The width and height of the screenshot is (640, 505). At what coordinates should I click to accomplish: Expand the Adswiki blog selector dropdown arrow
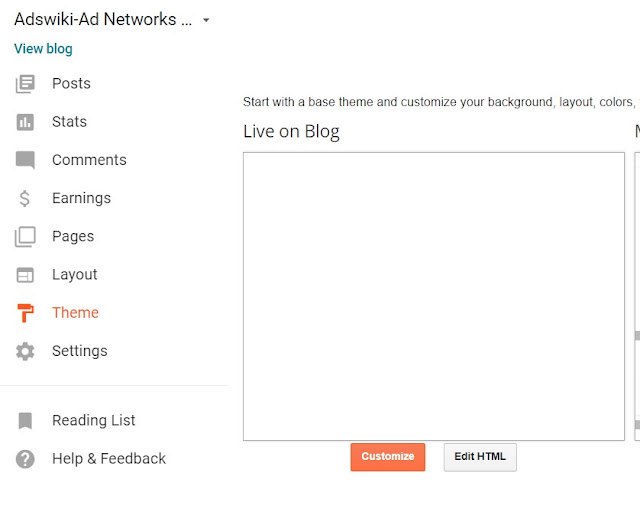[206, 20]
